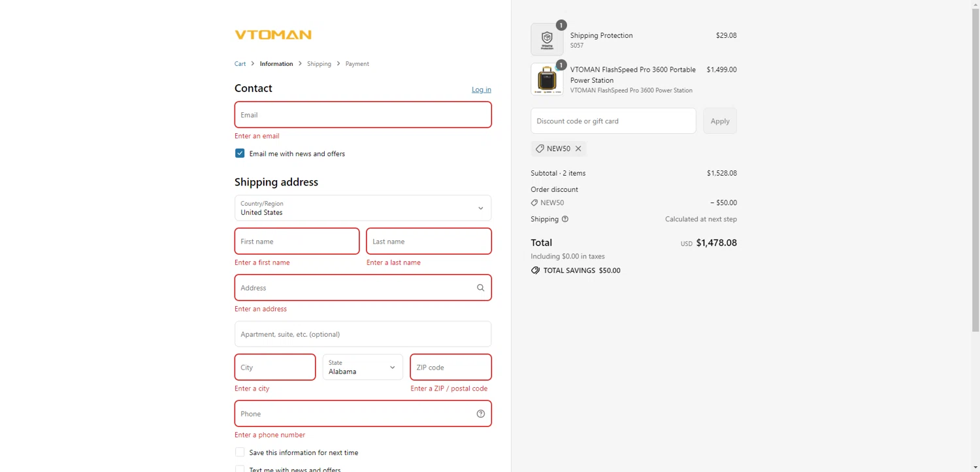Focus the Email input field
Image resolution: width=980 pixels, height=472 pixels.
(x=363, y=115)
